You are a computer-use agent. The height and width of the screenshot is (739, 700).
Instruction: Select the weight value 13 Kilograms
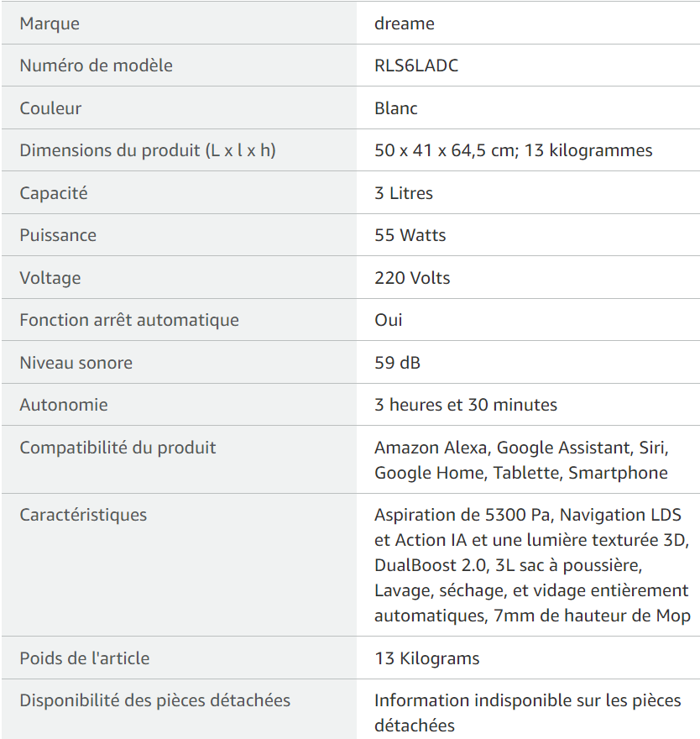tap(426, 658)
